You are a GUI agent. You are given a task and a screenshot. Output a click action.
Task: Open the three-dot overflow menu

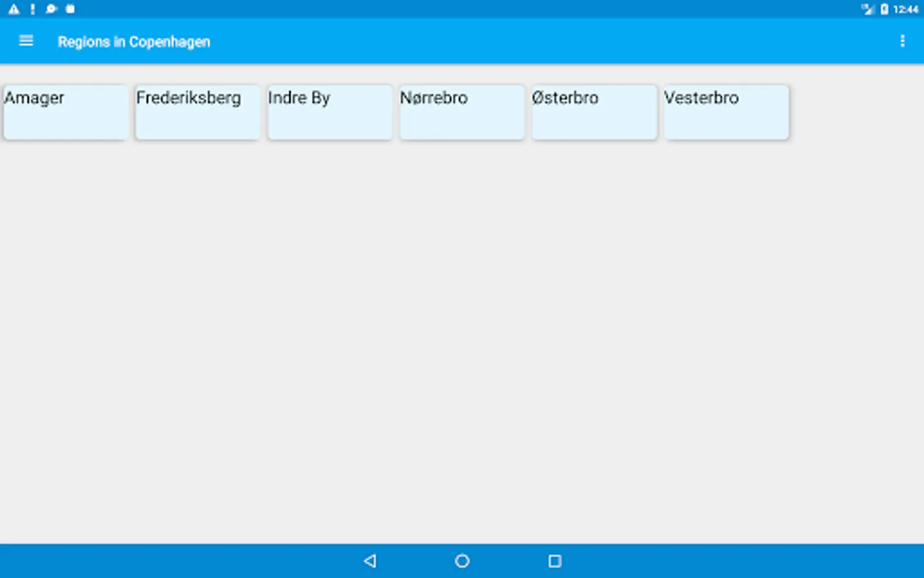pos(902,41)
